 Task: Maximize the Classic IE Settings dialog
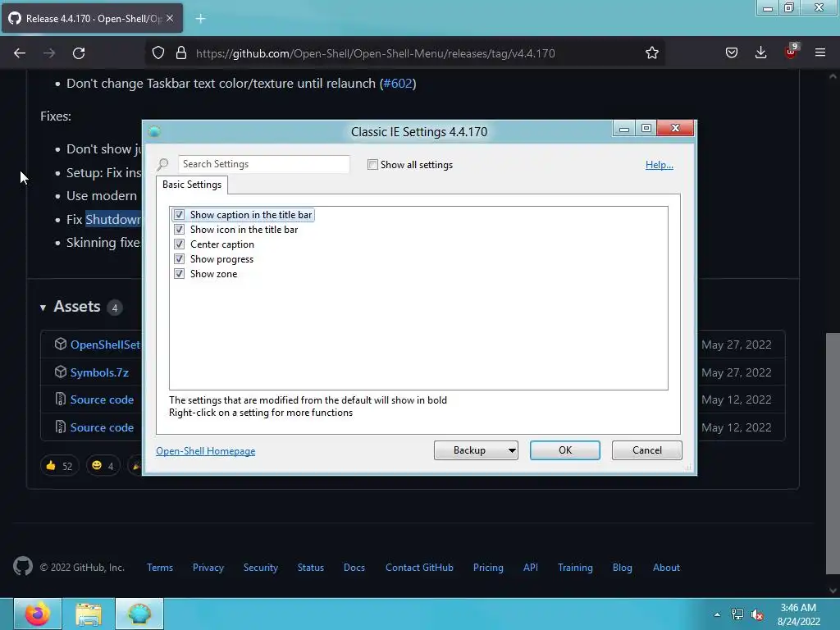click(646, 129)
